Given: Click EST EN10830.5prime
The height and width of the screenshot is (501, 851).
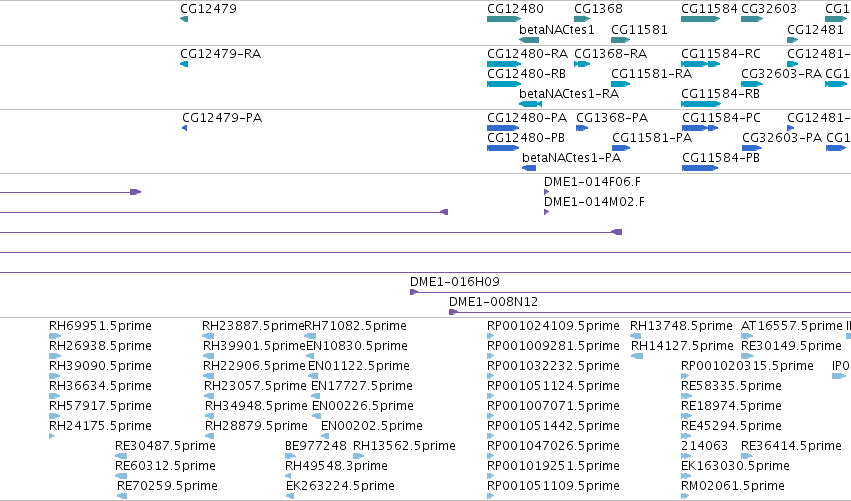Looking at the screenshot, I should pos(312,356).
